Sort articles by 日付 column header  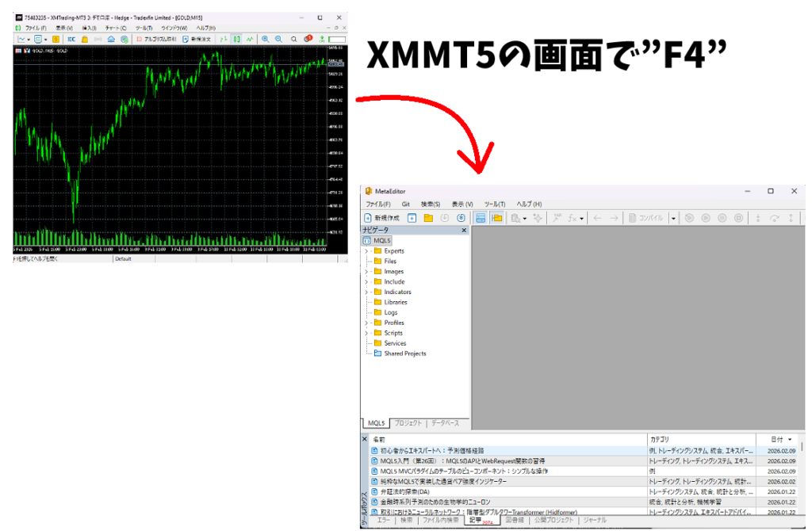(775, 439)
